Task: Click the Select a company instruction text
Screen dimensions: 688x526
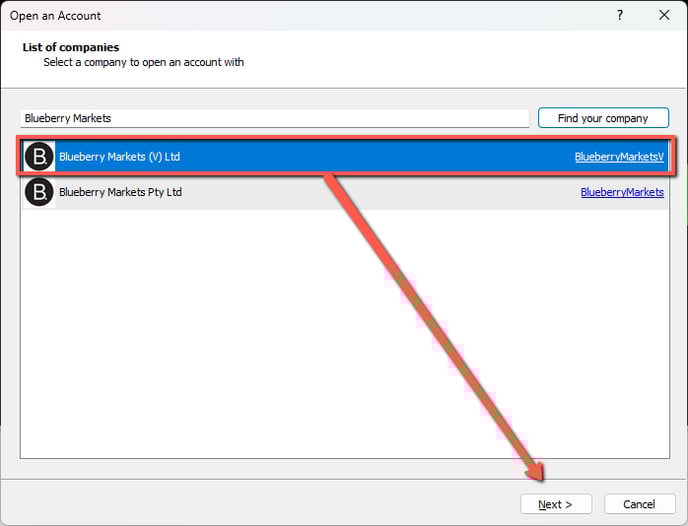Action: point(143,62)
